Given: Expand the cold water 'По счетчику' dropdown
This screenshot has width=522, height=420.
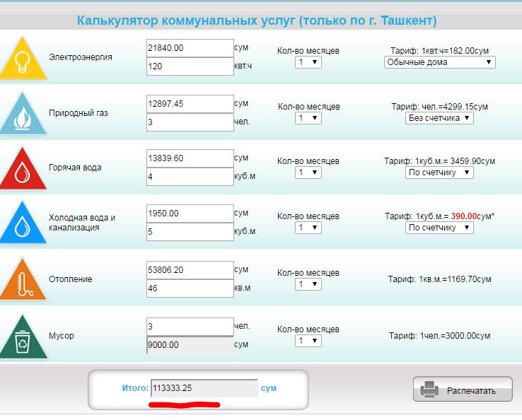Looking at the screenshot, I should tap(439, 228).
